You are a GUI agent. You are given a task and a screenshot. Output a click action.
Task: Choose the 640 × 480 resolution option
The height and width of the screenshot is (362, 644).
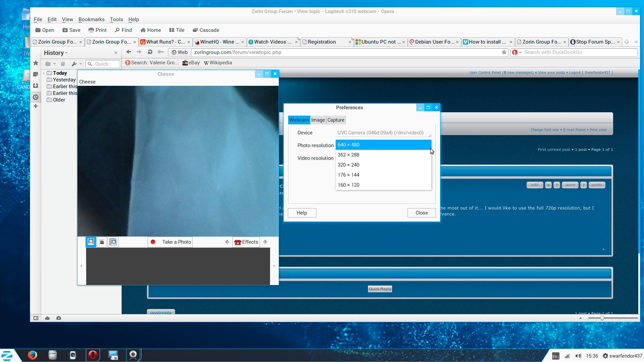tap(383, 145)
